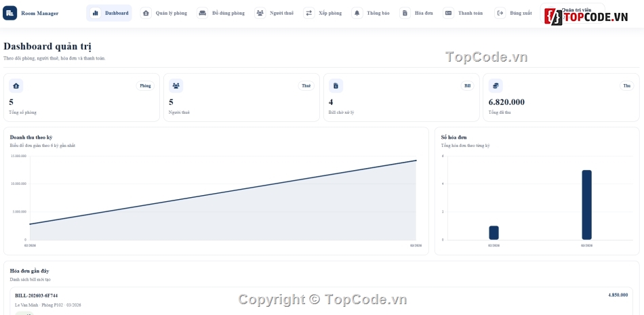644x315 pixels.
Task: Click the Room Manager logo icon
Action: (10, 13)
